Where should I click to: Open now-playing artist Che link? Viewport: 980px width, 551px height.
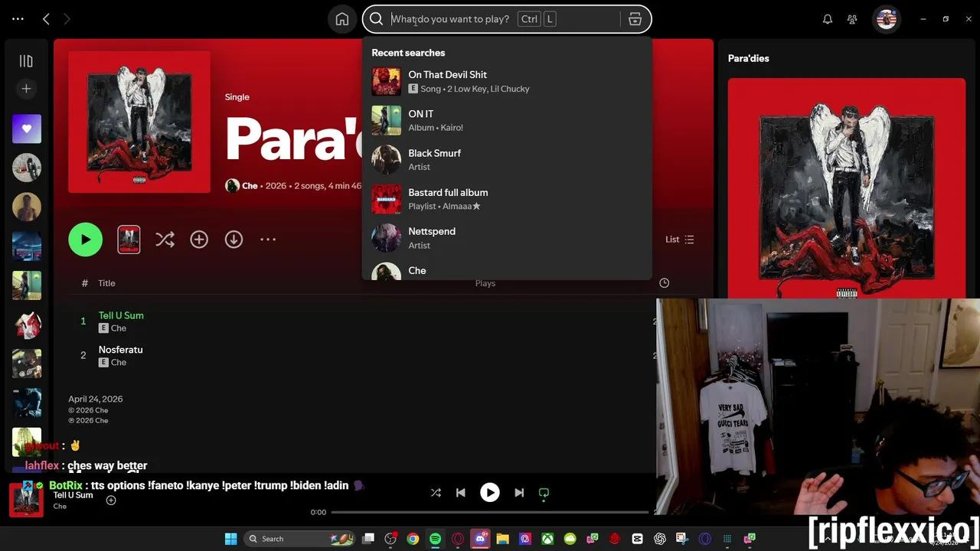click(60, 507)
